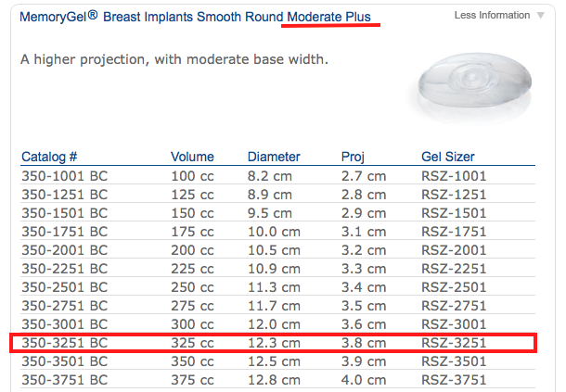Click the Diameter column header
This screenshot has width=566, height=392.
pos(274,157)
